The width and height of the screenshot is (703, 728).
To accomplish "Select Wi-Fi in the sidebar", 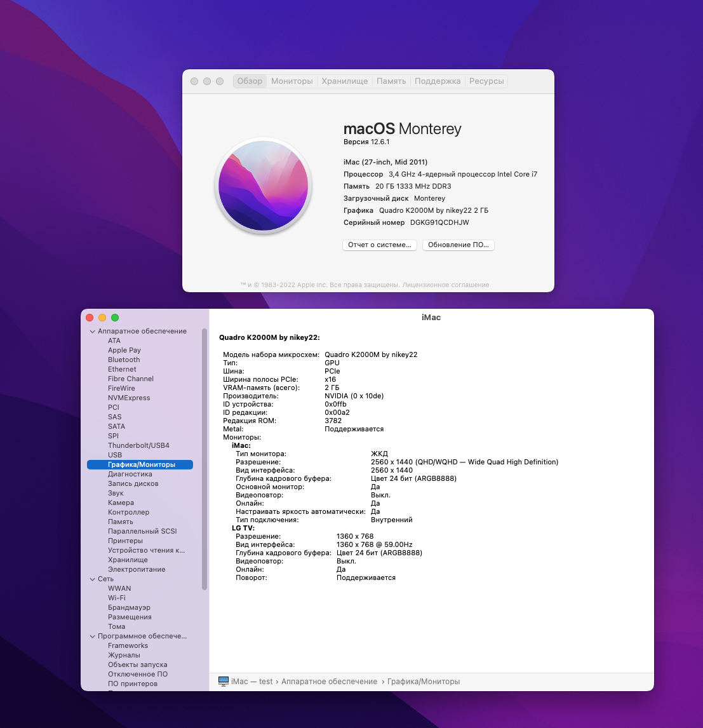I will pos(117,598).
